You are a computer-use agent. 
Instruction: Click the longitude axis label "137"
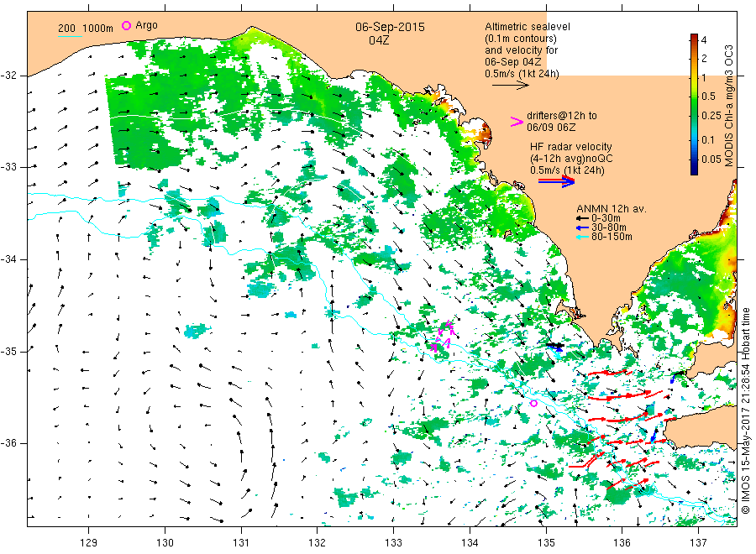click(698, 543)
